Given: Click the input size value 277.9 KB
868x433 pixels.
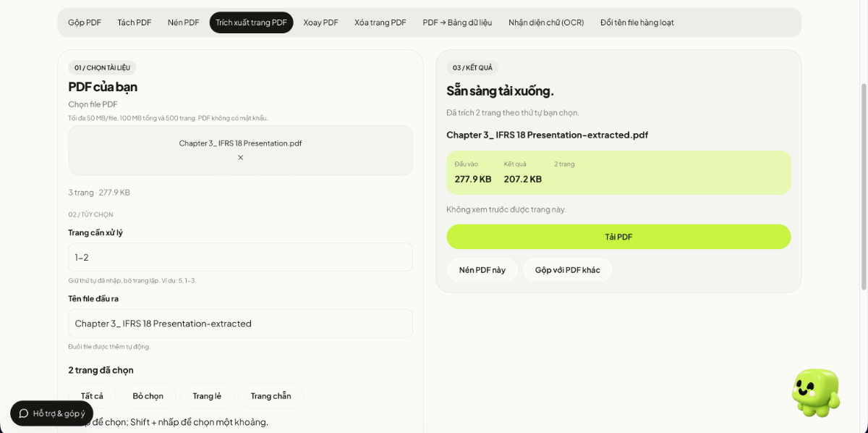Looking at the screenshot, I should point(473,179).
